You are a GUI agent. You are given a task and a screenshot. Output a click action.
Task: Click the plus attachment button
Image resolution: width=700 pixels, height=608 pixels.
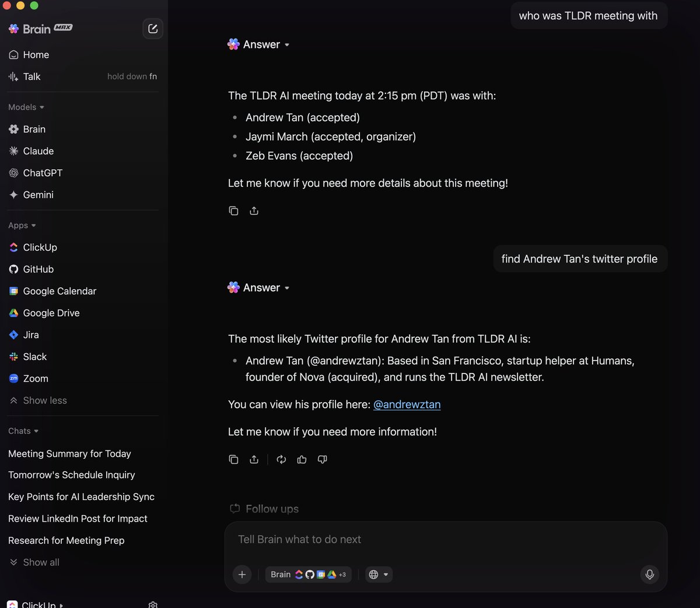click(x=242, y=575)
